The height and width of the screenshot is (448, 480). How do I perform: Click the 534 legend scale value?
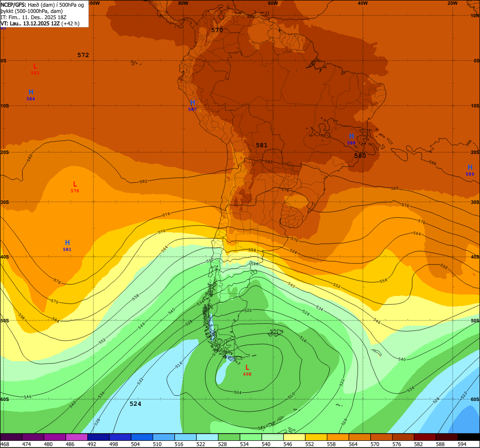(244, 444)
